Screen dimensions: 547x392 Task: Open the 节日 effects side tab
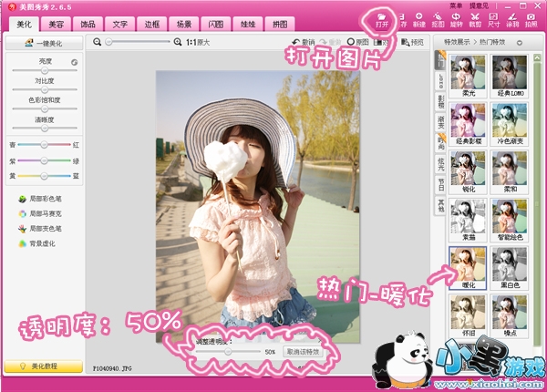440,184
